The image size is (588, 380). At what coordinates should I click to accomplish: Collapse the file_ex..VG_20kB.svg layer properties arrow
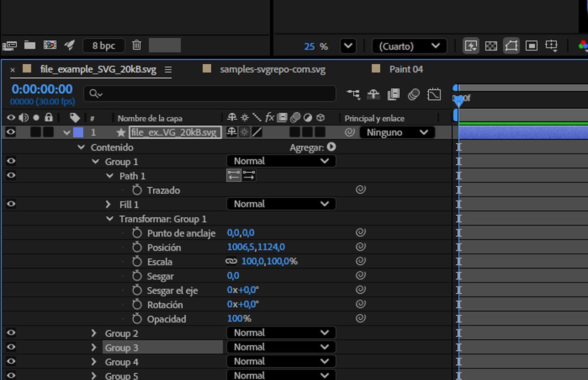[67, 132]
